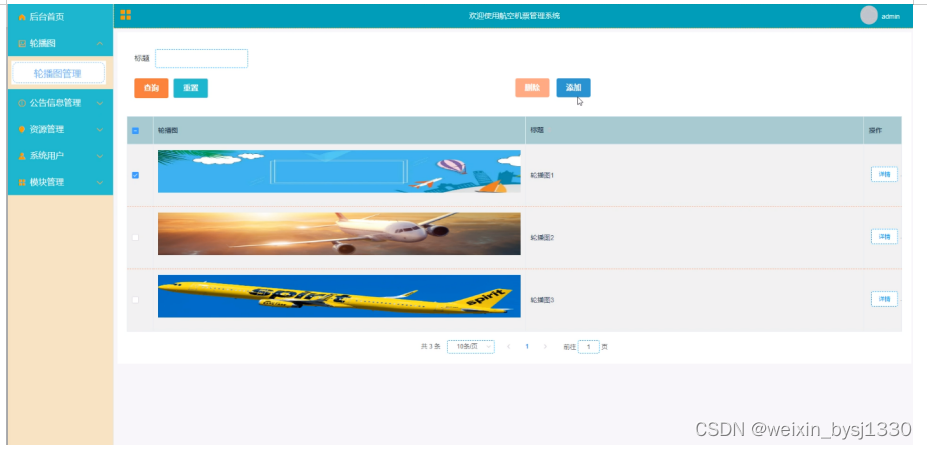Go to previous page arrow
The width and height of the screenshot is (927, 449).
(x=508, y=347)
